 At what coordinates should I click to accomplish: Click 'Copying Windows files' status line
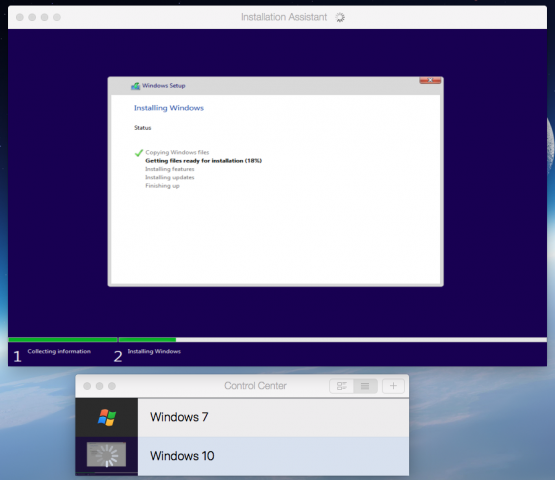tap(177, 152)
